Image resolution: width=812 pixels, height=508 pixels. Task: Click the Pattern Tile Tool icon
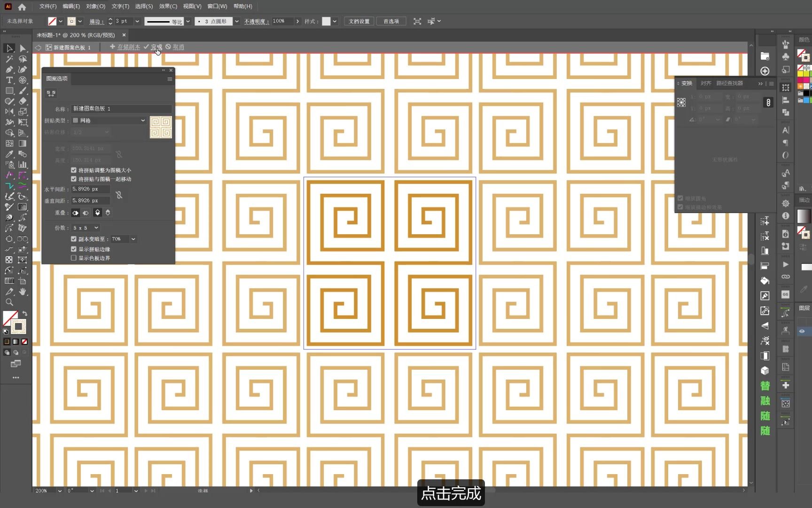tap(51, 94)
